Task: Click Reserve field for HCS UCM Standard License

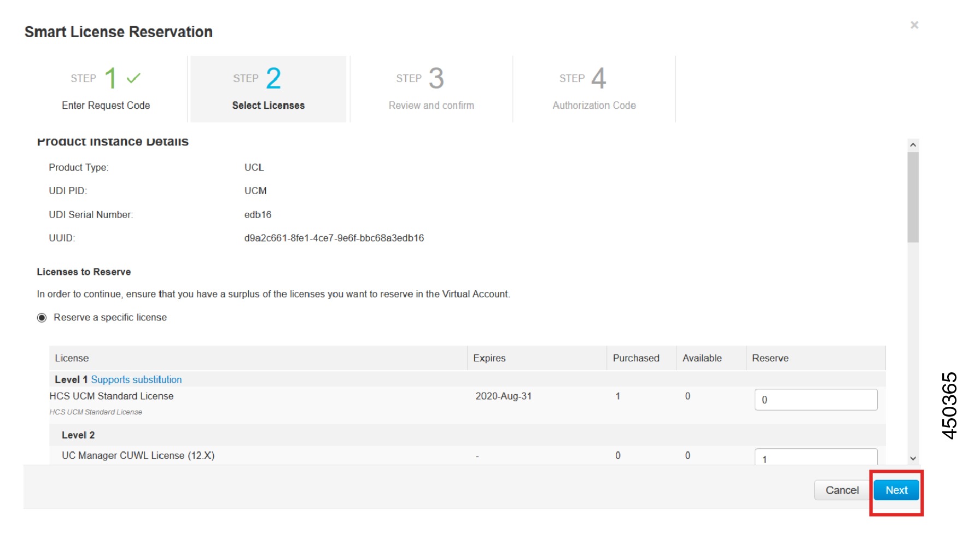Action: pyautogui.click(x=815, y=400)
